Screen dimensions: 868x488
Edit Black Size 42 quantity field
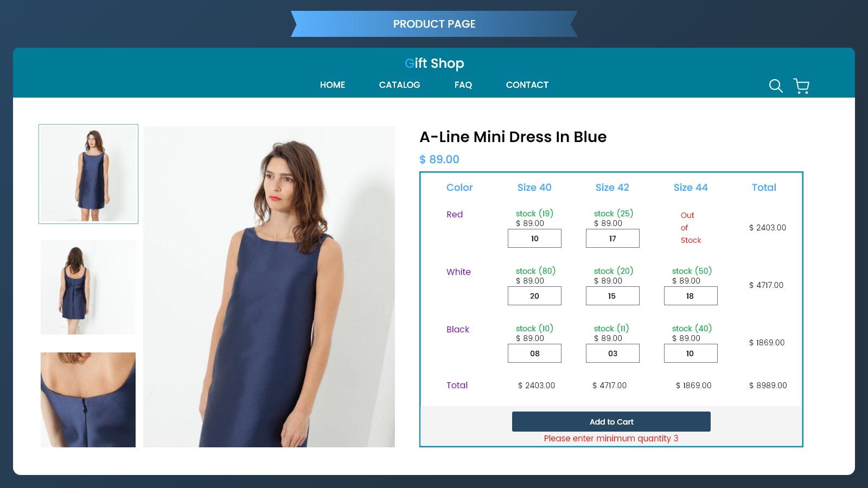coord(612,354)
